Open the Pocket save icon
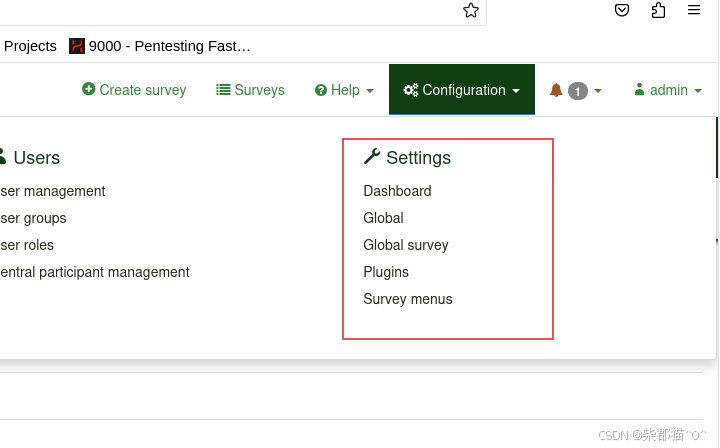Image resolution: width=720 pixels, height=448 pixels. click(x=622, y=10)
